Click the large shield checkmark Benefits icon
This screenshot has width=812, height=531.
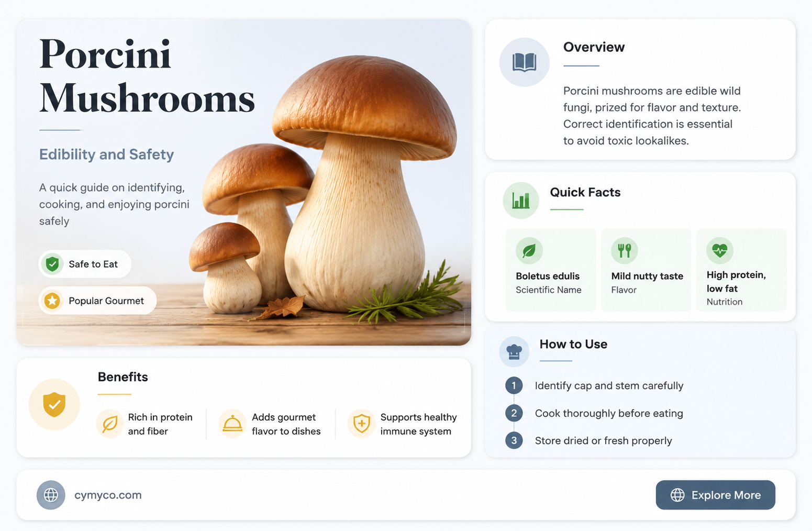click(54, 404)
